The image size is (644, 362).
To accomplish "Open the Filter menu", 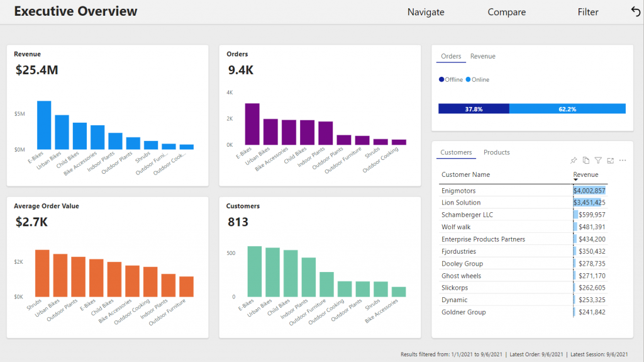I will [588, 12].
